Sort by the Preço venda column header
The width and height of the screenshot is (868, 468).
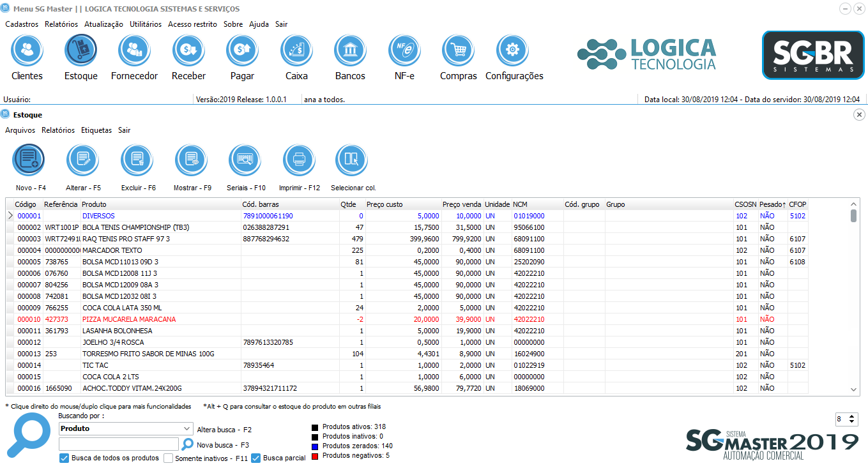(462, 204)
